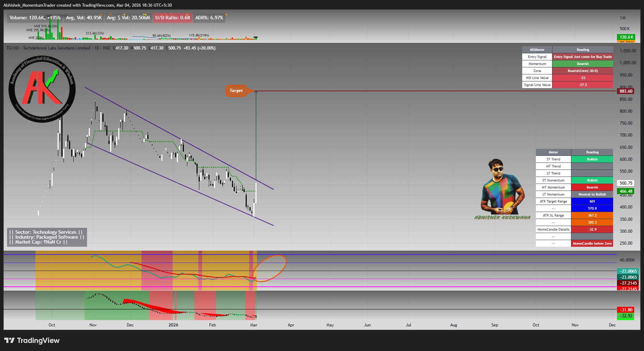Click the red Bearish reading for MT Momentum
This screenshot has height=351, width=644.
[592, 187]
